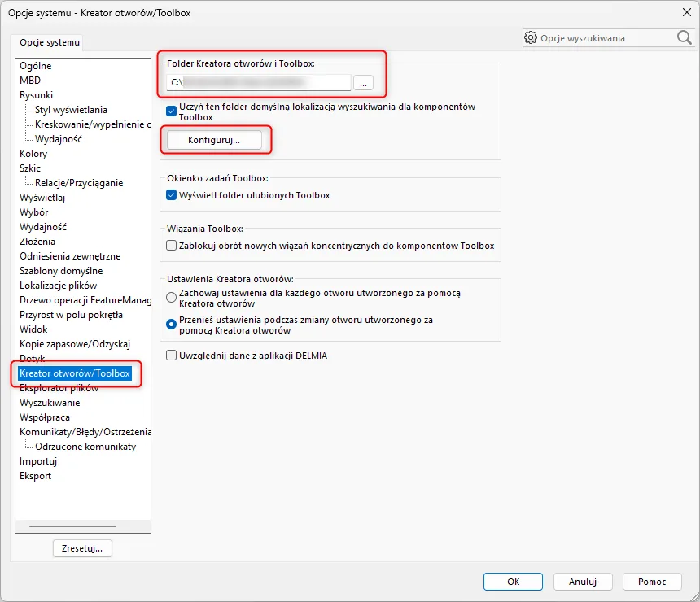Click the Anuluj button
Image resolution: width=700 pixels, height=602 pixels.
(583, 582)
